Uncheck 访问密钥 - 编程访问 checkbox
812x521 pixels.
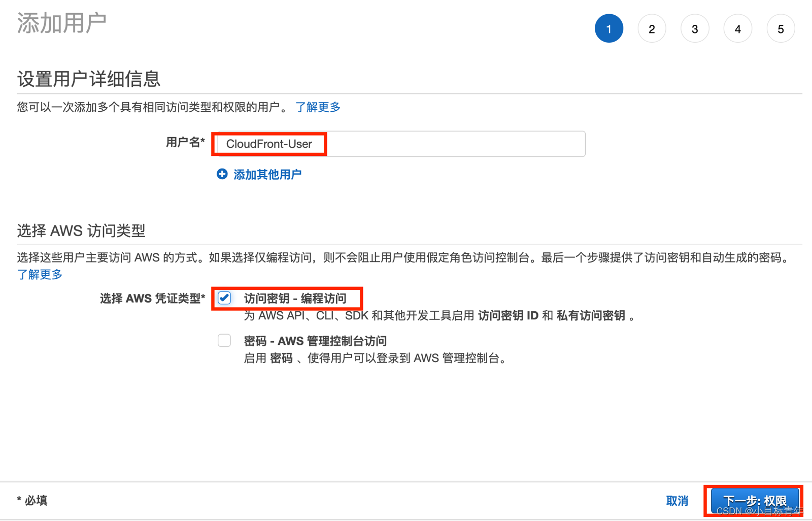click(x=224, y=298)
